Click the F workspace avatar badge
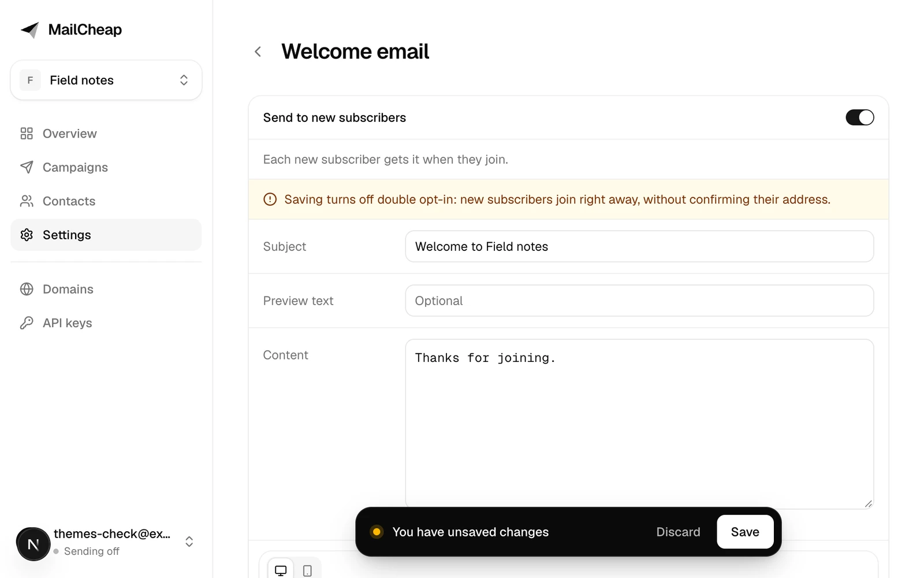 (x=30, y=80)
